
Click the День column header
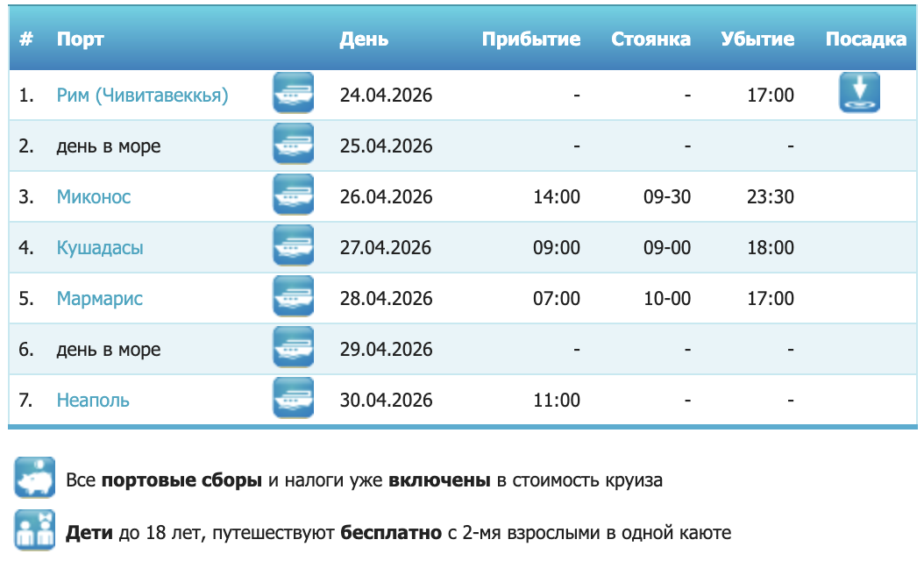click(364, 39)
